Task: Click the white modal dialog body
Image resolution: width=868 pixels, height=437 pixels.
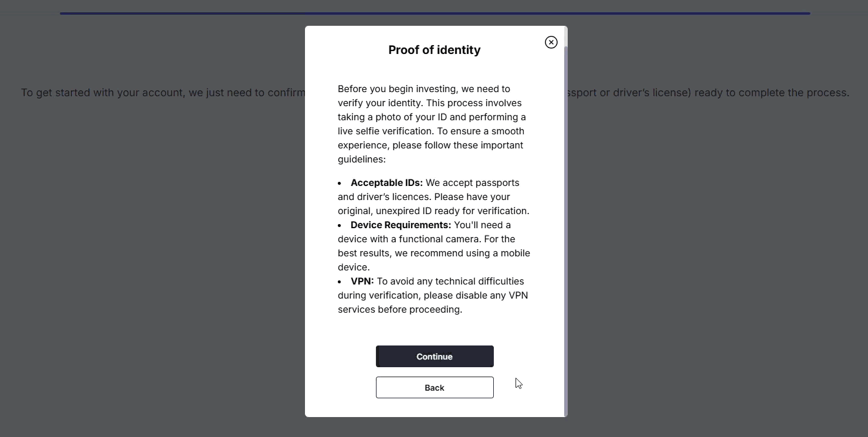Action: (x=434, y=328)
